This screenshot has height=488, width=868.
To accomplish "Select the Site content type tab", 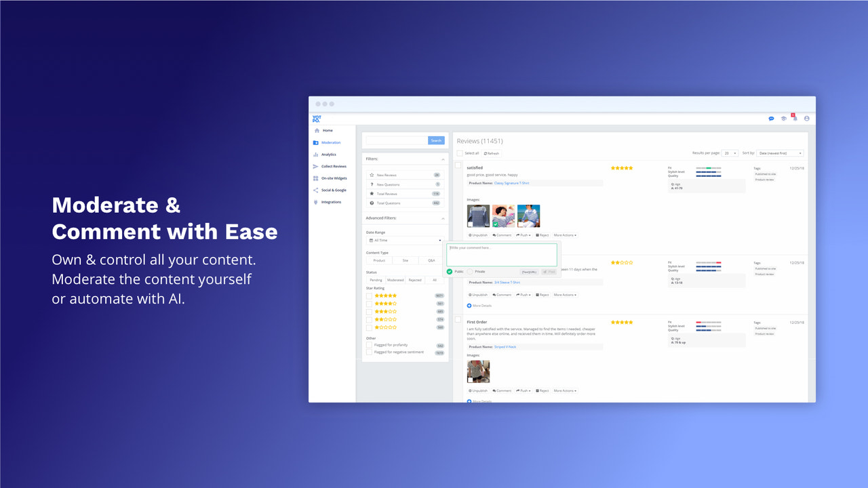I will point(405,260).
